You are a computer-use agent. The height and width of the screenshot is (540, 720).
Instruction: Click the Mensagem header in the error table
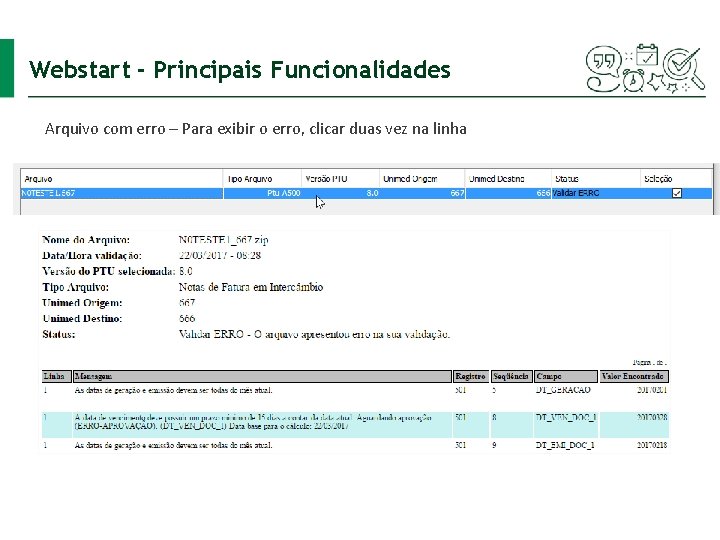click(x=262, y=377)
